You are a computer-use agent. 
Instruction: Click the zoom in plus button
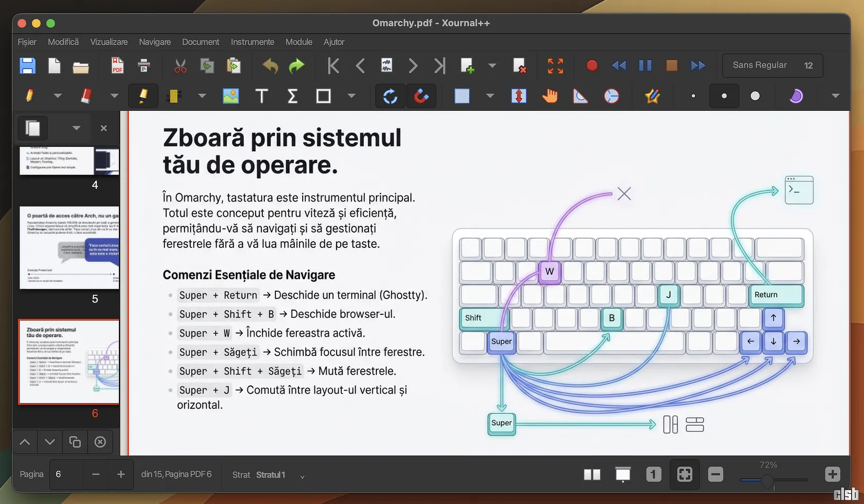832,474
